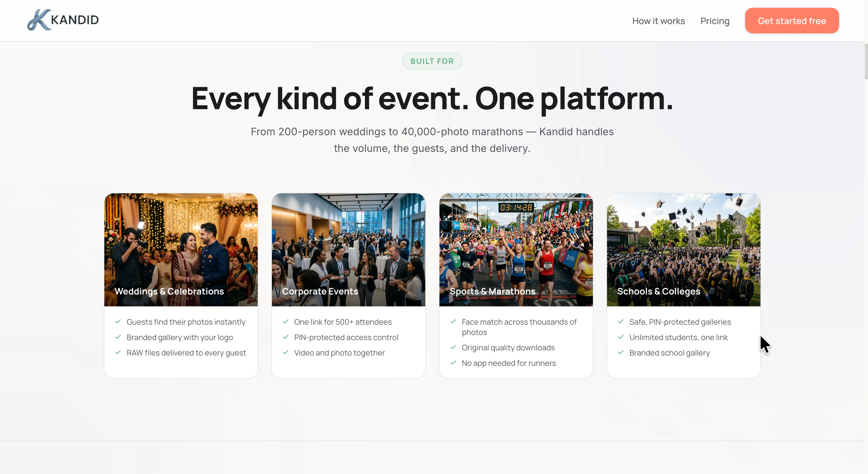The height and width of the screenshot is (474, 868).
Task: Click the Weddings & Celebrations title
Action: (x=169, y=291)
